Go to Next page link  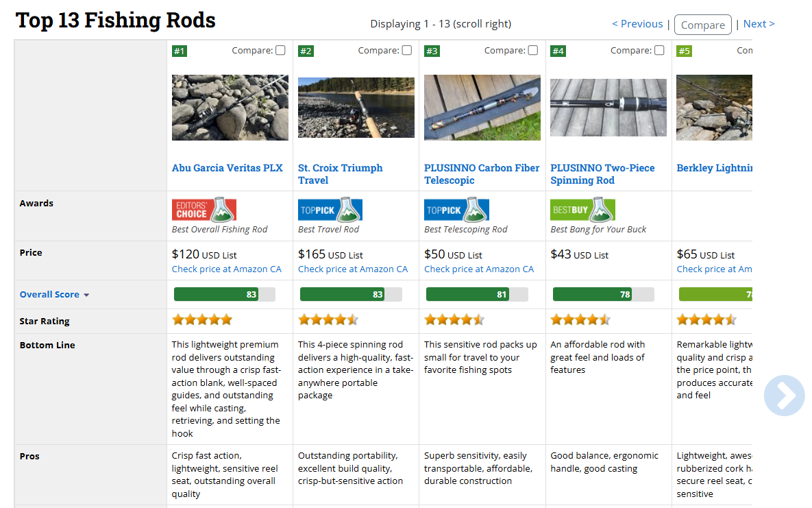[x=759, y=24]
